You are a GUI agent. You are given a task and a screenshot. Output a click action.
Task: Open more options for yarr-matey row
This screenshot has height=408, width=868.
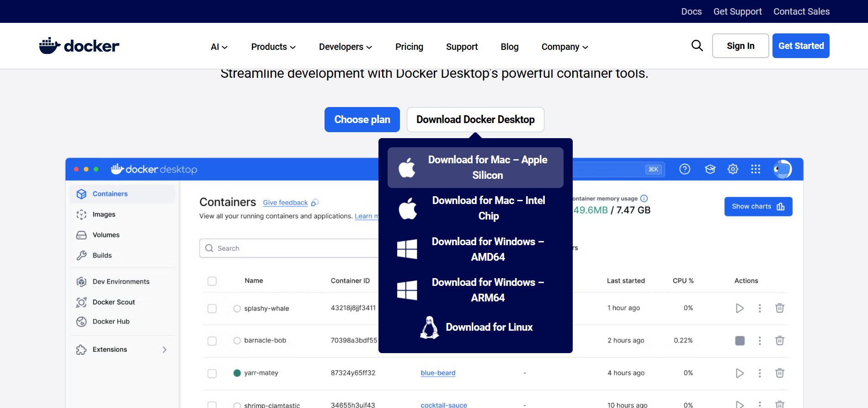760,373
